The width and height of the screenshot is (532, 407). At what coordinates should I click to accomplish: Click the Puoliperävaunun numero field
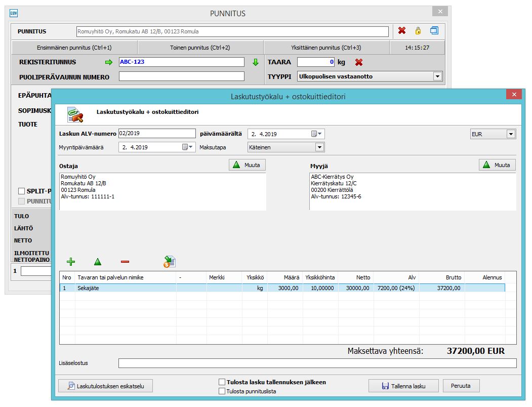182,76
